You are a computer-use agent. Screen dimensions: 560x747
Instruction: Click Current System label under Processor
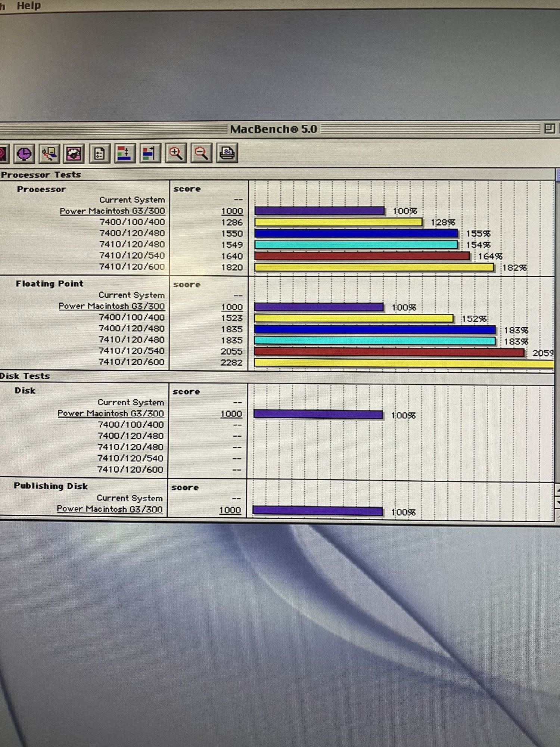132,200
